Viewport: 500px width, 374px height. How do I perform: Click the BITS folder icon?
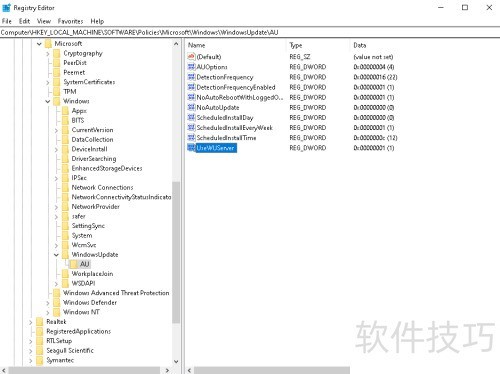65,120
